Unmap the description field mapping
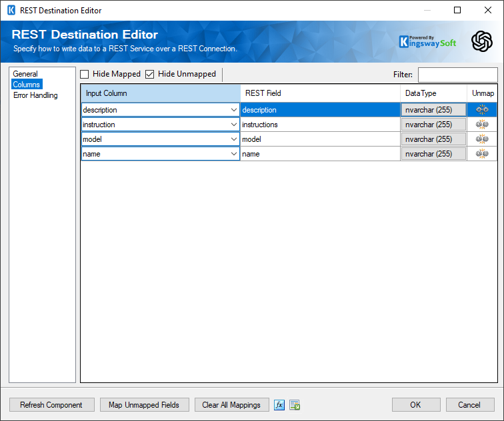504x421 pixels. click(x=482, y=110)
